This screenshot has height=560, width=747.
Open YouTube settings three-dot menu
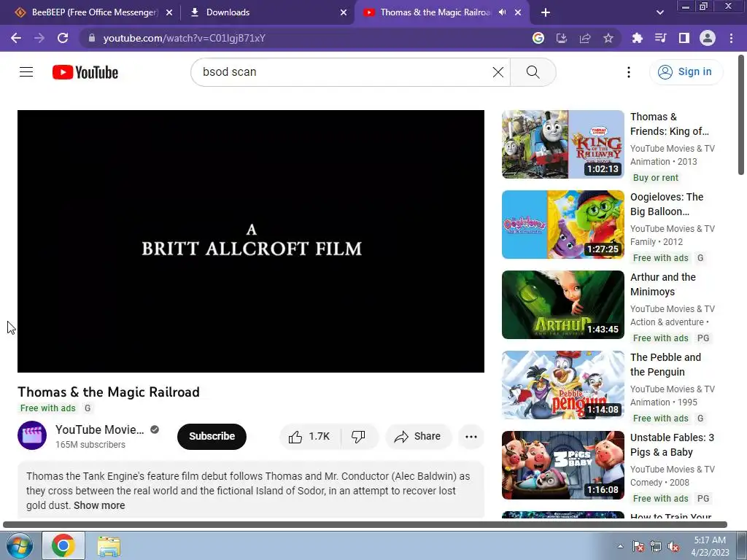tap(628, 72)
